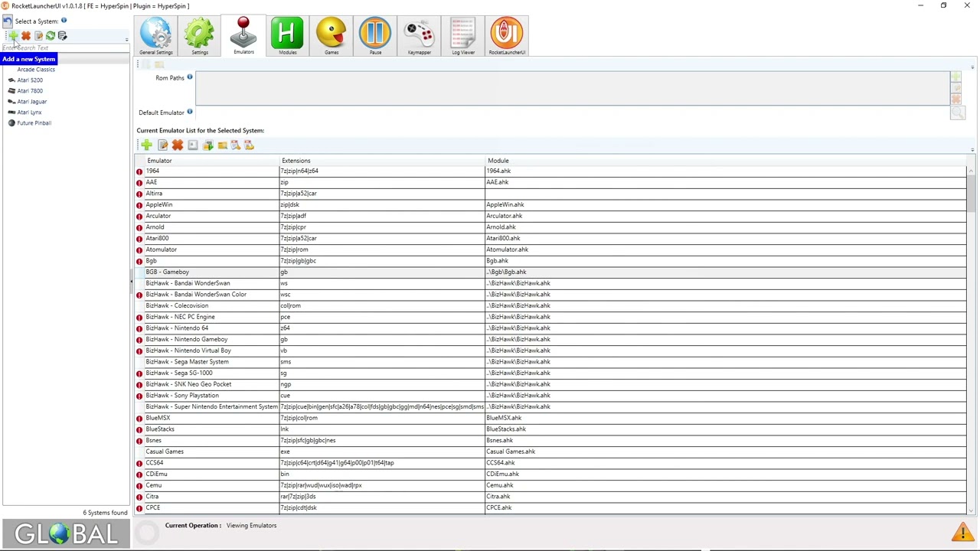Viewport: 980px width, 551px height.
Task: Select BizHawk - Colecovision row
Action: [550, 306]
